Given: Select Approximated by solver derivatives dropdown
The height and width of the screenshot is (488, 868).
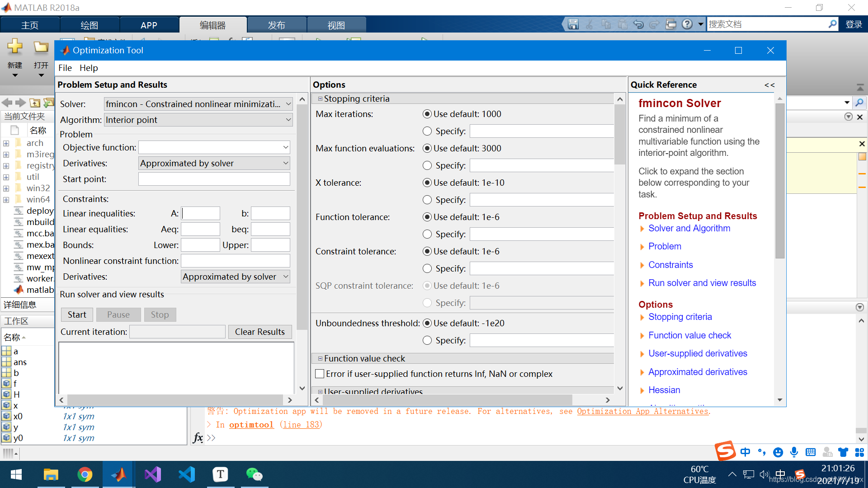Looking at the screenshot, I should click(x=213, y=163).
